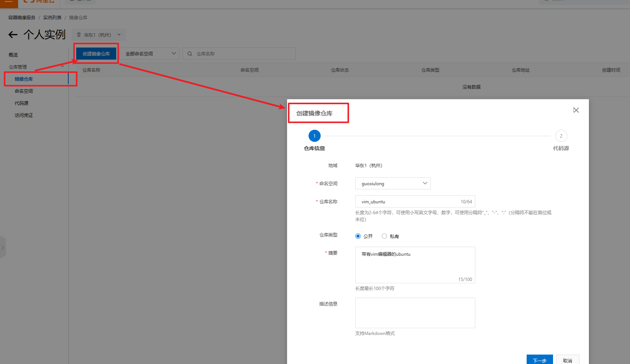Open the 华东1（杭州） region selector in the page header

tap(99, 35)
